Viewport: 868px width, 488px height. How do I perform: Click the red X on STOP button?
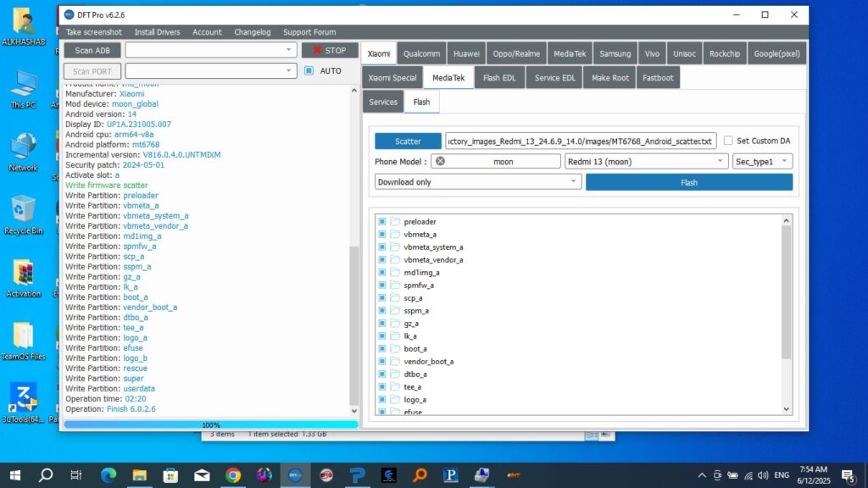317,51
